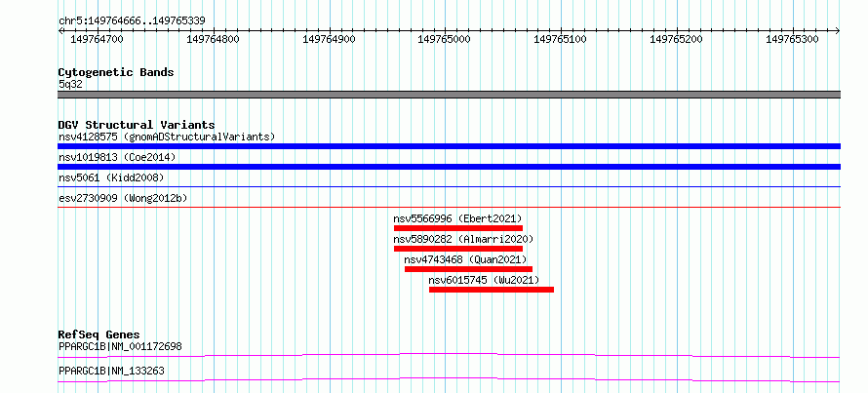
Task: Click the nsv5061 (Kidd2008) thin blue line
Action: 449,187
